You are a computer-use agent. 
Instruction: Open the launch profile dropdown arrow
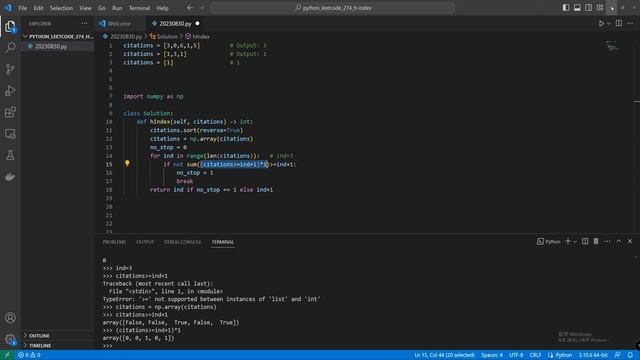tap(575, 242)
